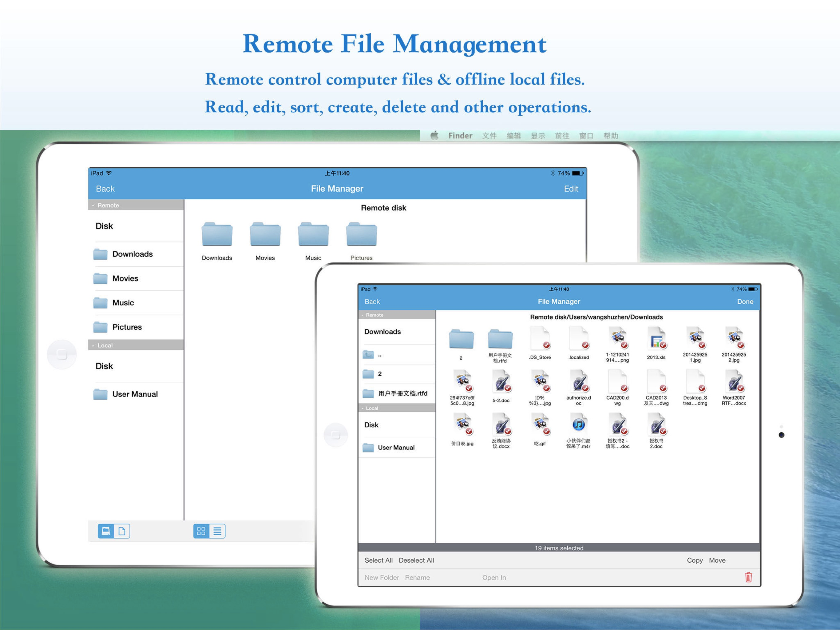The height and width of the screenshot is (630, 840).
Task: Select the disk source icon in bottom toolbar
Action: click(x=106, y=531)
